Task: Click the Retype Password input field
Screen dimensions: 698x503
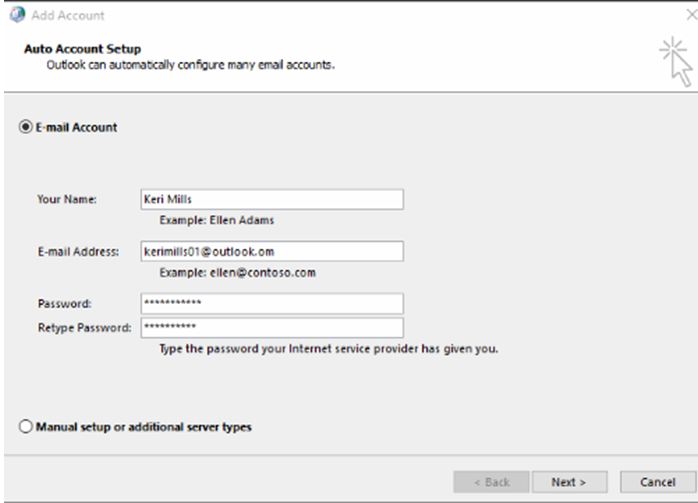Action: (272, 328)
